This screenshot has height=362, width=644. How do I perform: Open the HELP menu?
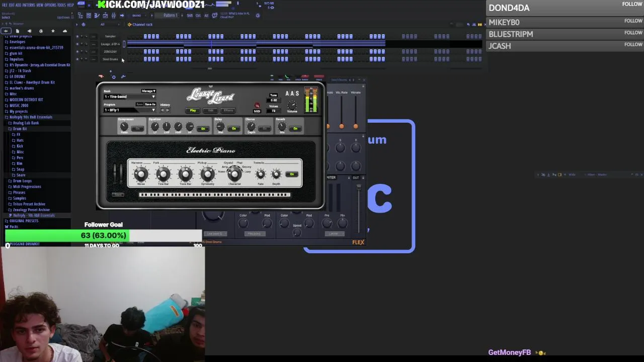coord(70,5)
